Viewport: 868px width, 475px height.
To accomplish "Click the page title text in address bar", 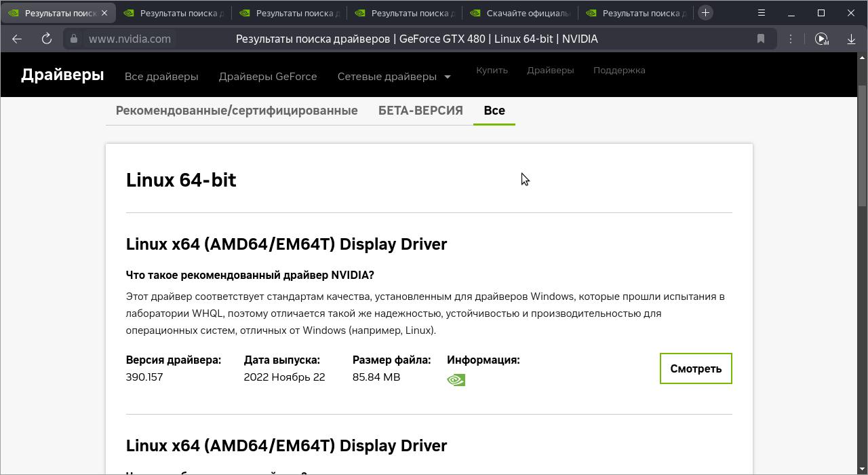I will tap(417, 39).
